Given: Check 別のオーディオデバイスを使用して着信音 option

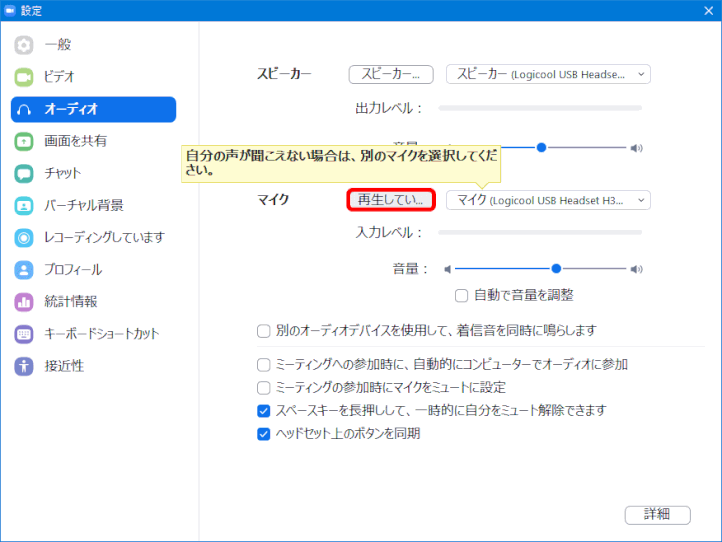Looking at the screenshot, I should 263,331.
